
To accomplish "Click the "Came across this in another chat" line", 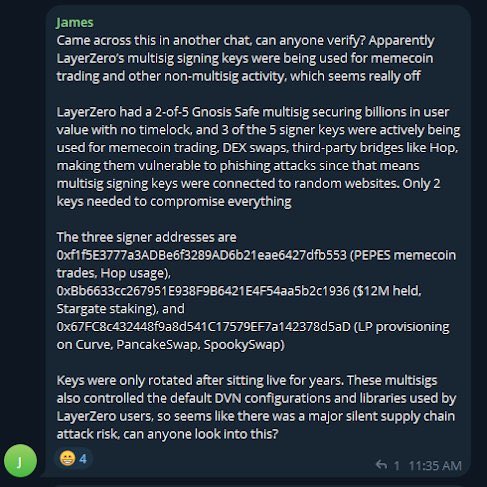I will click(245, 41).
